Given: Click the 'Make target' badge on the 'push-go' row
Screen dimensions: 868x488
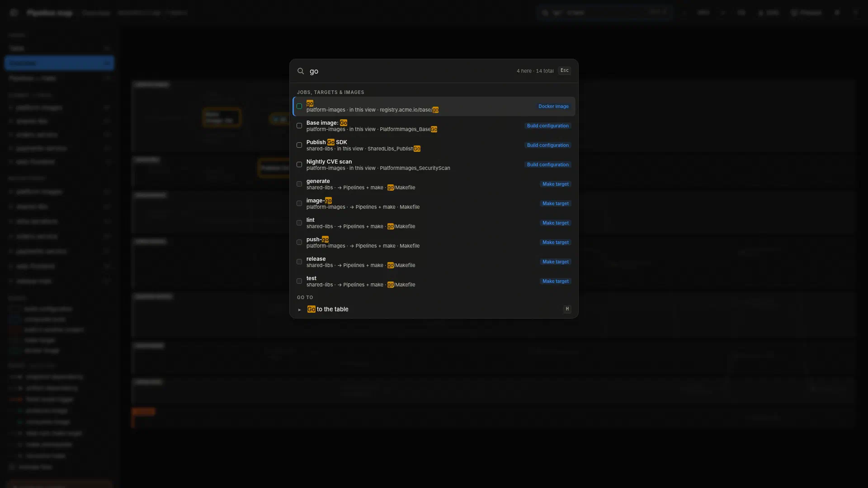Looking at the screenshot, I should click(555, 242).
